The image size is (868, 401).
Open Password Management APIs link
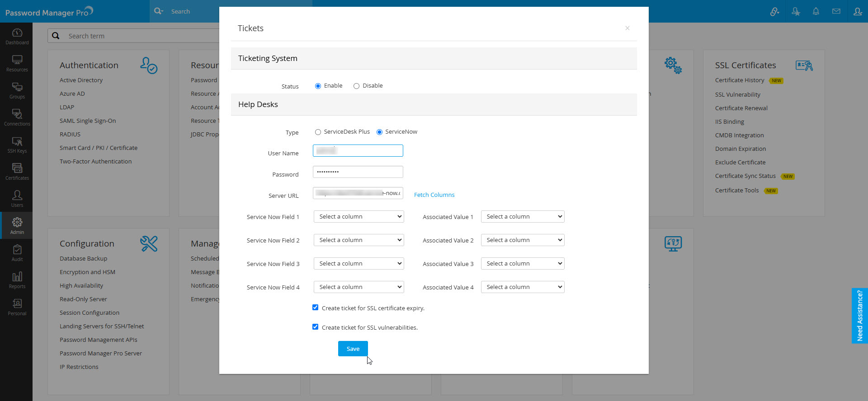(x=99, y=340)
